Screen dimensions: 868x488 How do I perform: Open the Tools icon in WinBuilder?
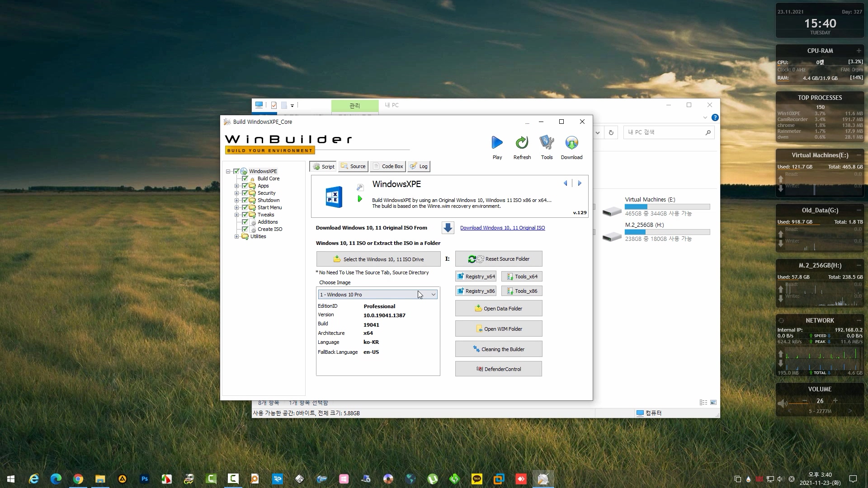point(547,143)
